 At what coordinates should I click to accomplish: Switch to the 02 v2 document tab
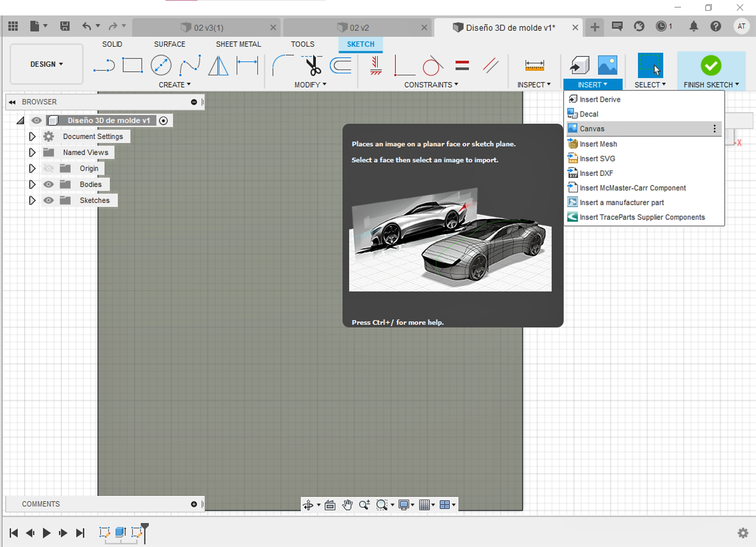pyautogui.click(x=357, y=28)
